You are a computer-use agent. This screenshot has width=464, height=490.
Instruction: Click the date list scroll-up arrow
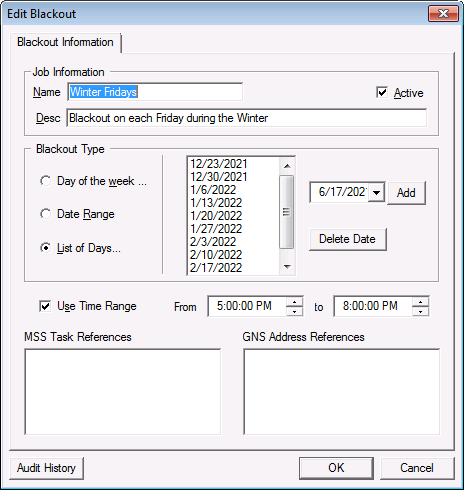pyautogui.click(x=287, y=166)
